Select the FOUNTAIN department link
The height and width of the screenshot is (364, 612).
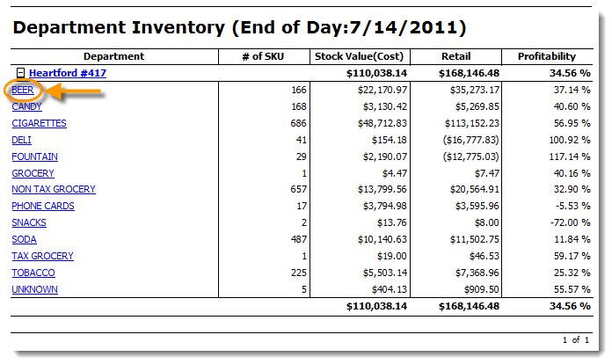coord(35,157)
